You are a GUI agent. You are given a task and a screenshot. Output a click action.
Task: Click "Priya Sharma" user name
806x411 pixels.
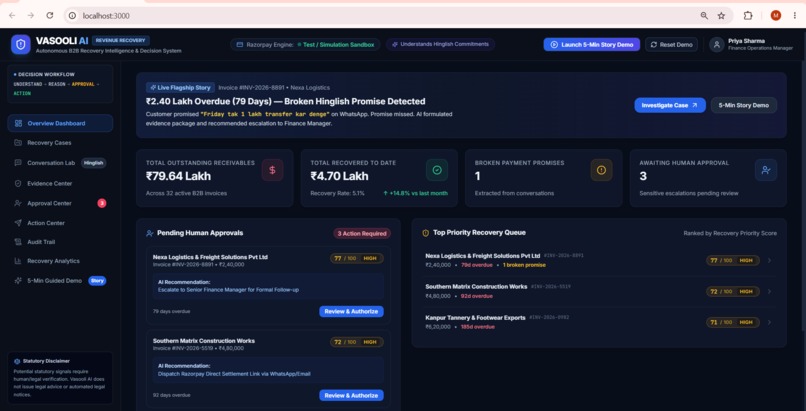(x=746, y=41)
